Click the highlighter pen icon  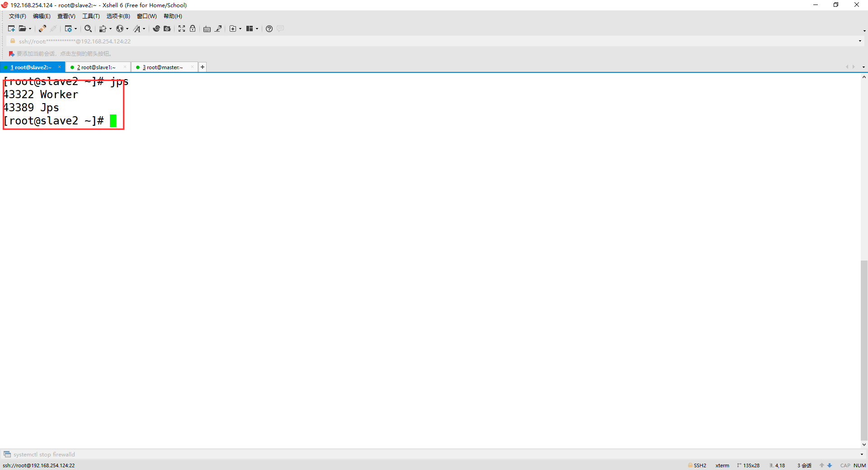click(x=218, y=28)
